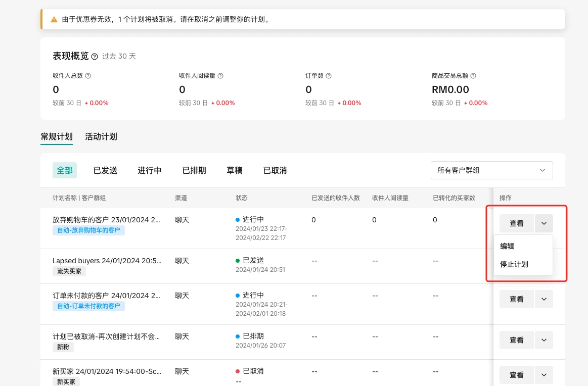Expand the action chevron on the 新买家 row

click(x=544, y=374)
